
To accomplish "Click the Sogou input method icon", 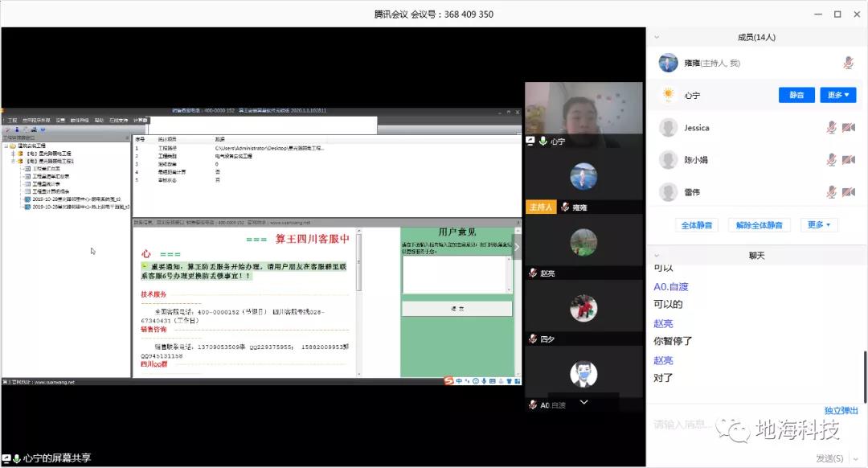I will (449, 381).
